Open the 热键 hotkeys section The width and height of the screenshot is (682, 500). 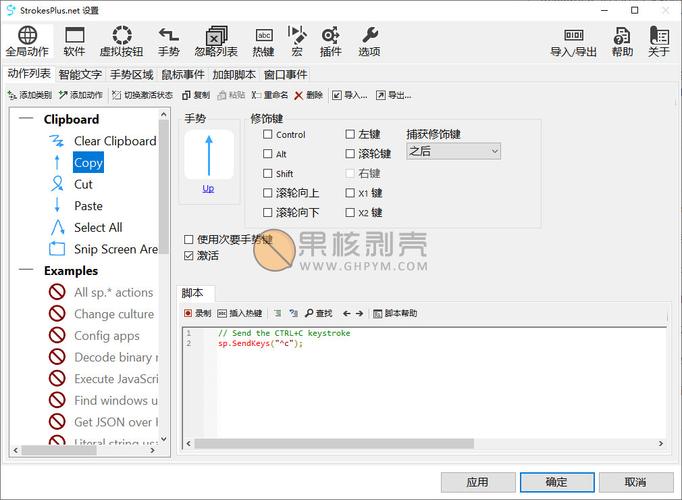(x=264, y=42)
